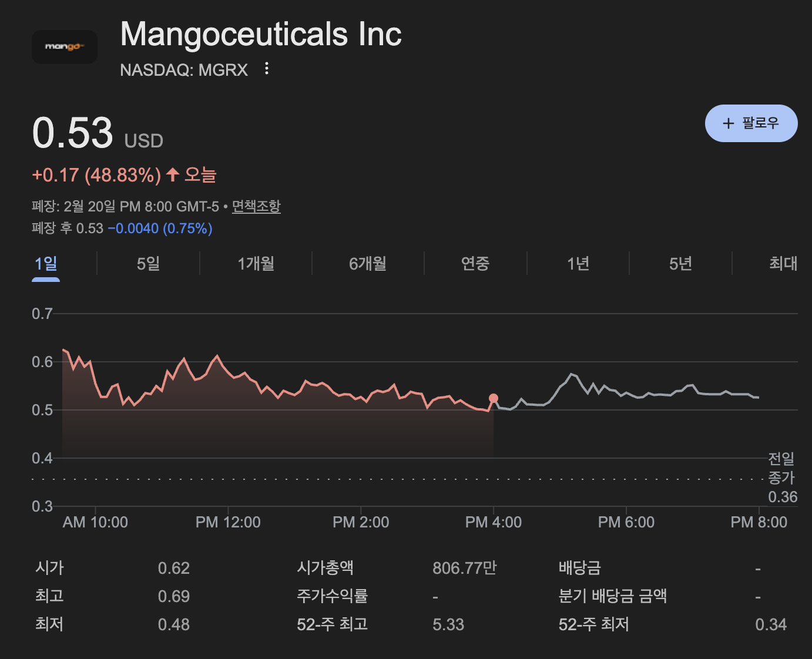Screen dimensions: 812x659
Task: Select the 1일 chart range tab
Action: click(46, 264)
